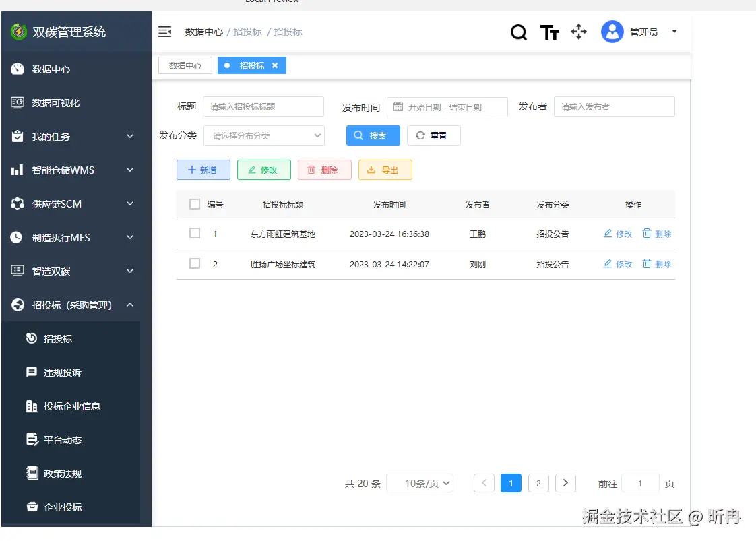
Task: Open the 管理员 dropdown arrow
Action: tap(674, 32)
